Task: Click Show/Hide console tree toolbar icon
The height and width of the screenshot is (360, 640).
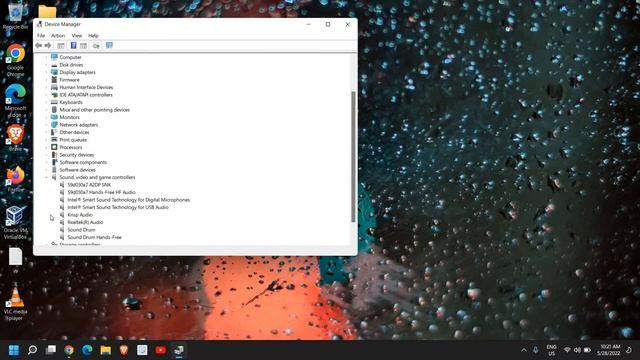Action: coord(61,45)
